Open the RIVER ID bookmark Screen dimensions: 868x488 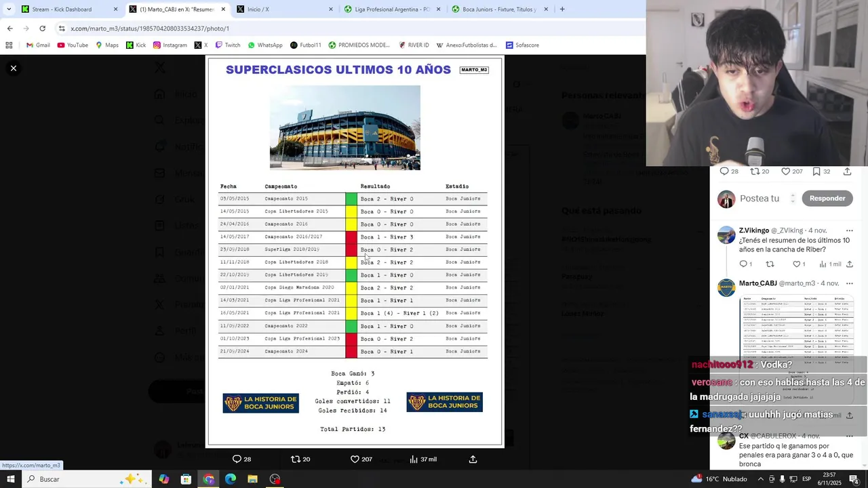[x=414, y=45]
